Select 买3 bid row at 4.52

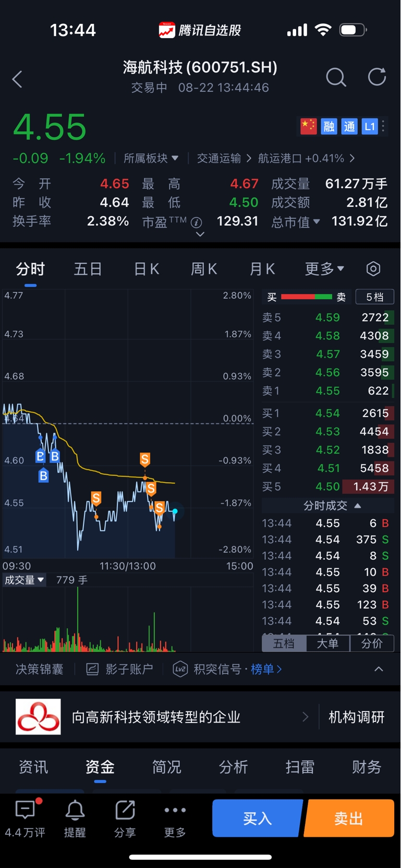point(328,450)
